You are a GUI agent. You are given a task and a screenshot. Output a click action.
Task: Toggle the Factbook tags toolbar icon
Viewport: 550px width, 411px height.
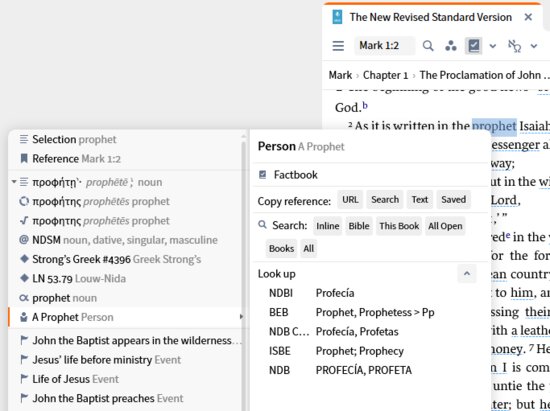coord(474,46)
